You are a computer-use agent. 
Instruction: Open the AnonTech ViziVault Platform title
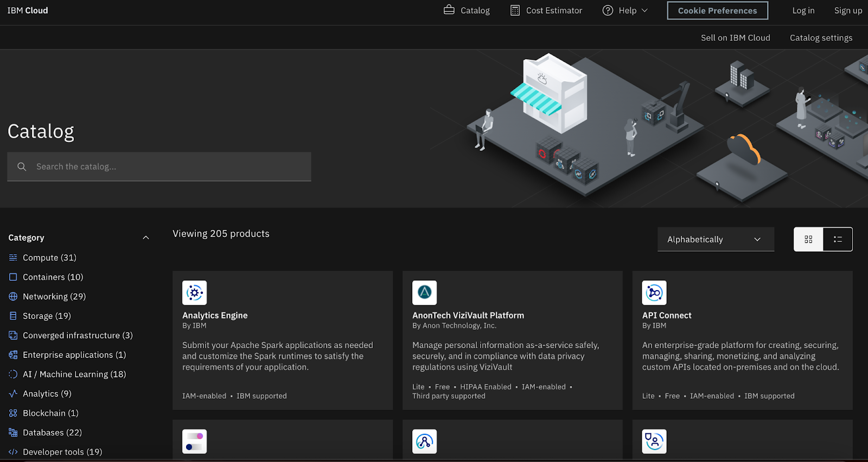click(468, 315)
